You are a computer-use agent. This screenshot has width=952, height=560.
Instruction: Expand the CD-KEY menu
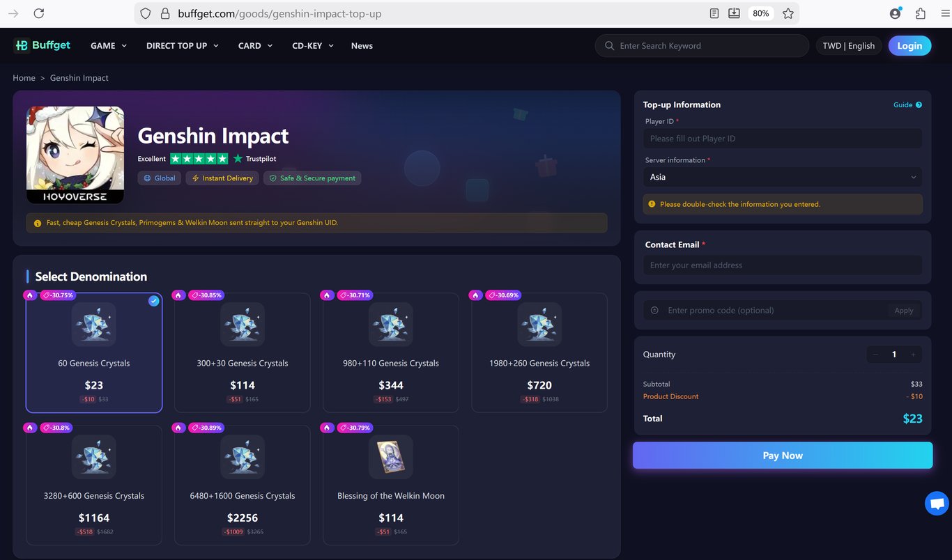click(x=313, y=46)
